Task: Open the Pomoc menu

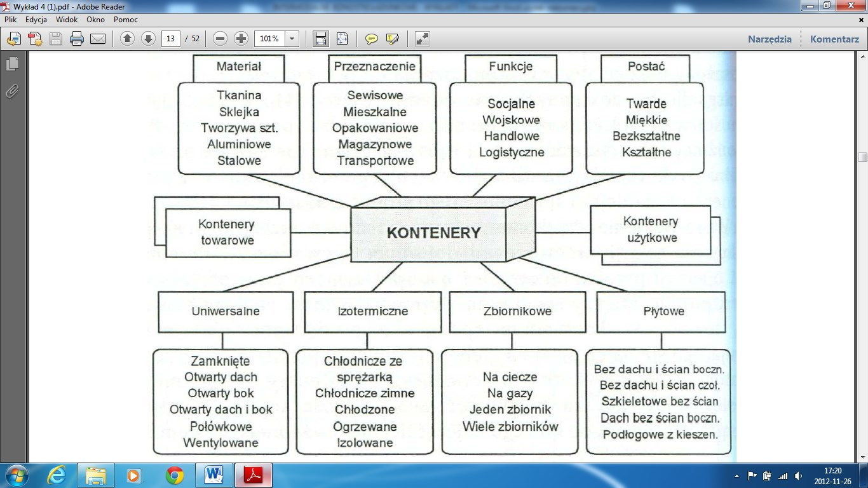Action: [x=126, y=20]
